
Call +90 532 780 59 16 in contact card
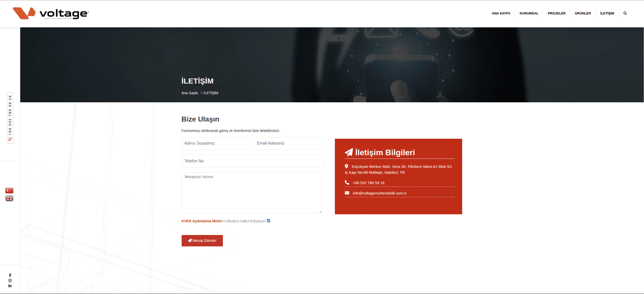tap(369, 183)
